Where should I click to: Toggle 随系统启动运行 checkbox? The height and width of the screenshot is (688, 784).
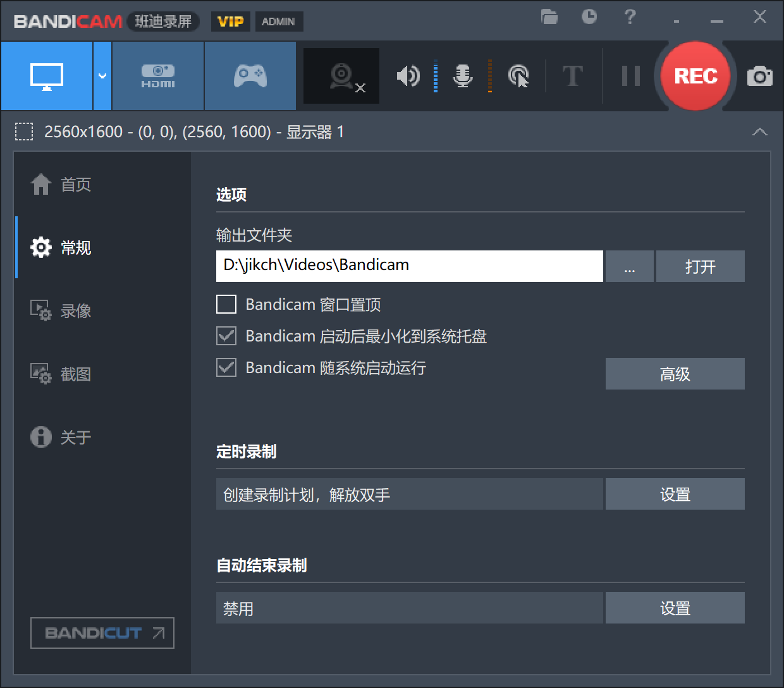click(x=226, y=367)
